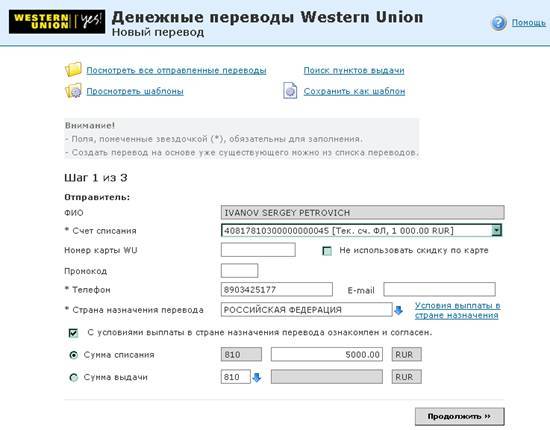Click blue arrow next to destination country
The height and width of the screenshot is (430, 550).
[x=398, y=310]
